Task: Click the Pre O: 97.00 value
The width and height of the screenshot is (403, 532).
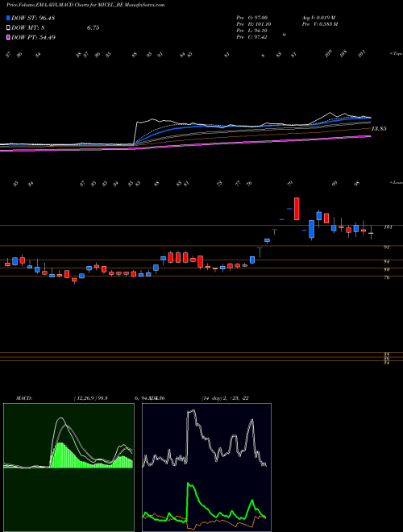Action: coord(253,18)
